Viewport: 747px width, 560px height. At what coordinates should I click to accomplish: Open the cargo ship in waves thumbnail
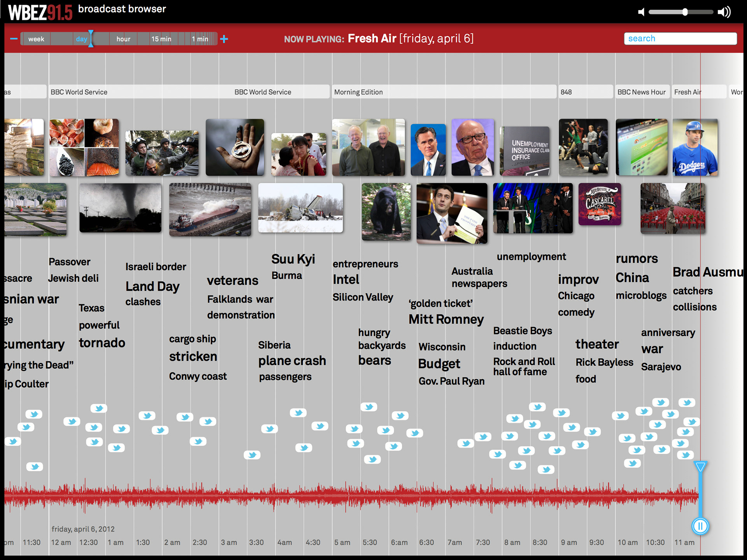210,210
